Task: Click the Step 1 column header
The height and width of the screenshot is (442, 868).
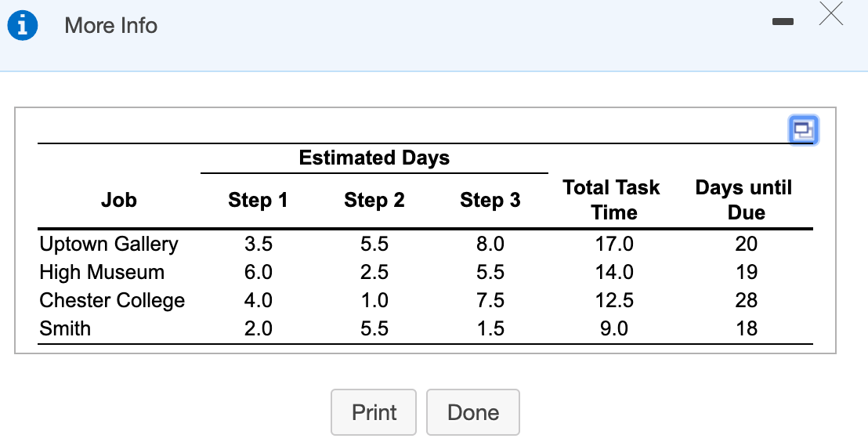Action: (258, 200)
